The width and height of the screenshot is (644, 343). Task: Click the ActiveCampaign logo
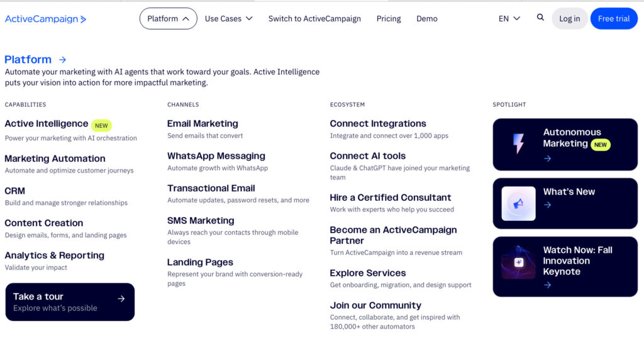coord(45,19)
